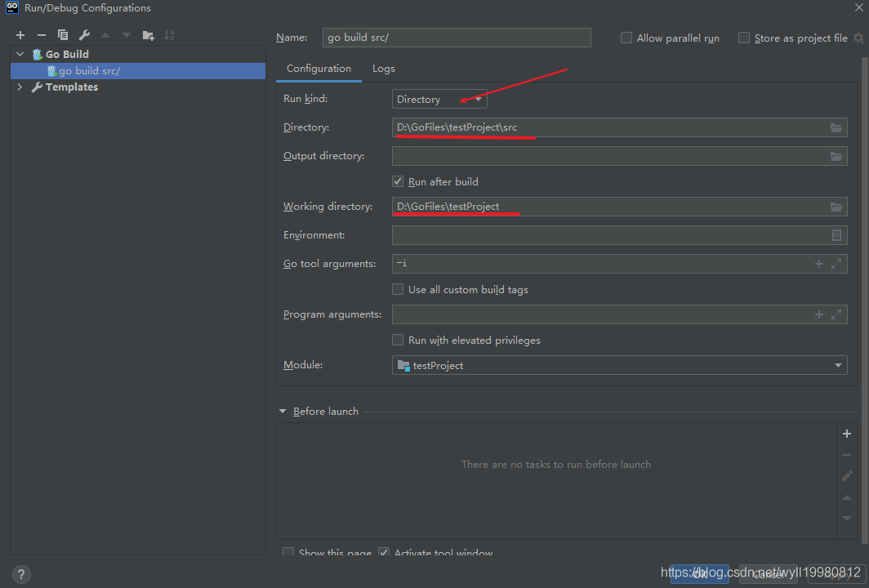Click the Copy Configuration icon
This screenshot has width=869, height=588.
tap(63, 35)
